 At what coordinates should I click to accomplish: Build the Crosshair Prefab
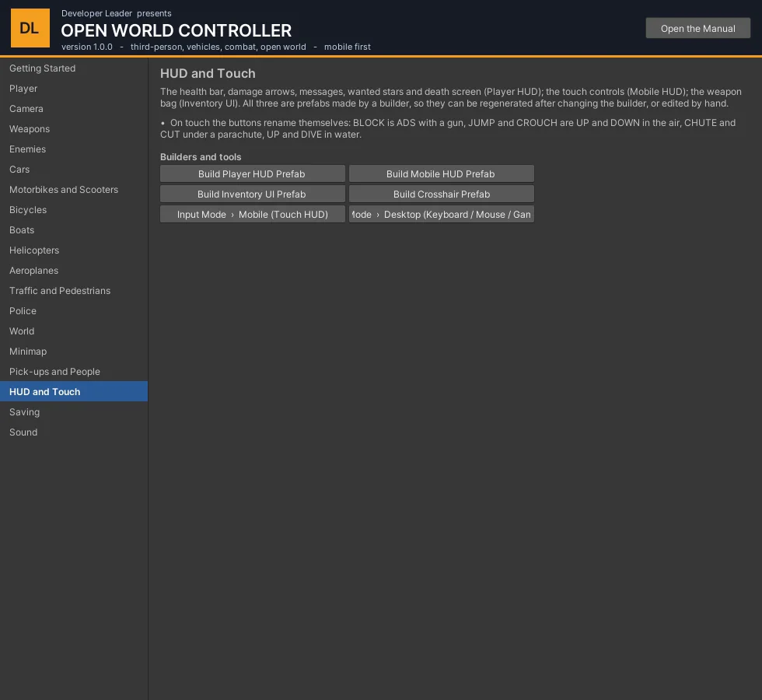[x=442, y=194]
